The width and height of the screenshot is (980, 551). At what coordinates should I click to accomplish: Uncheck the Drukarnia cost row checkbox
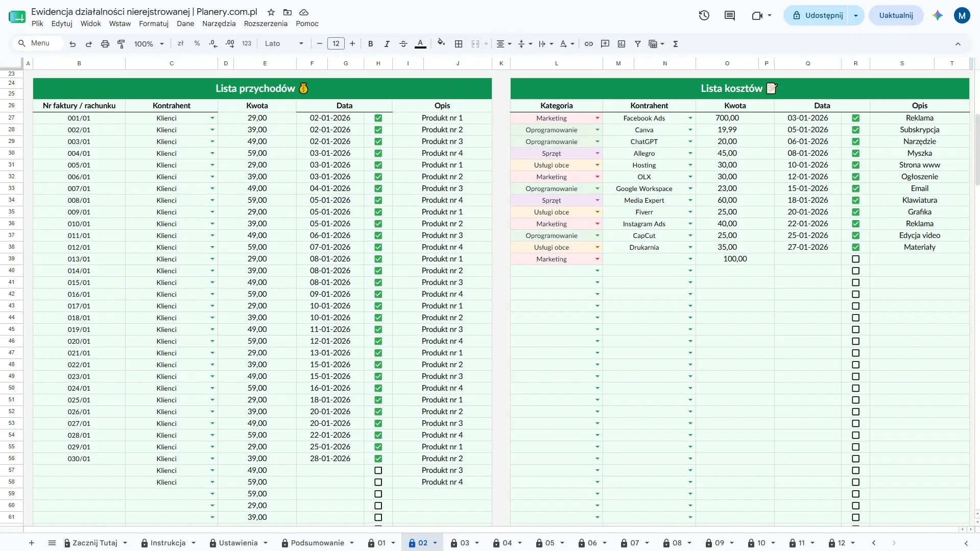pyautogui.click(x=856, y=247)
